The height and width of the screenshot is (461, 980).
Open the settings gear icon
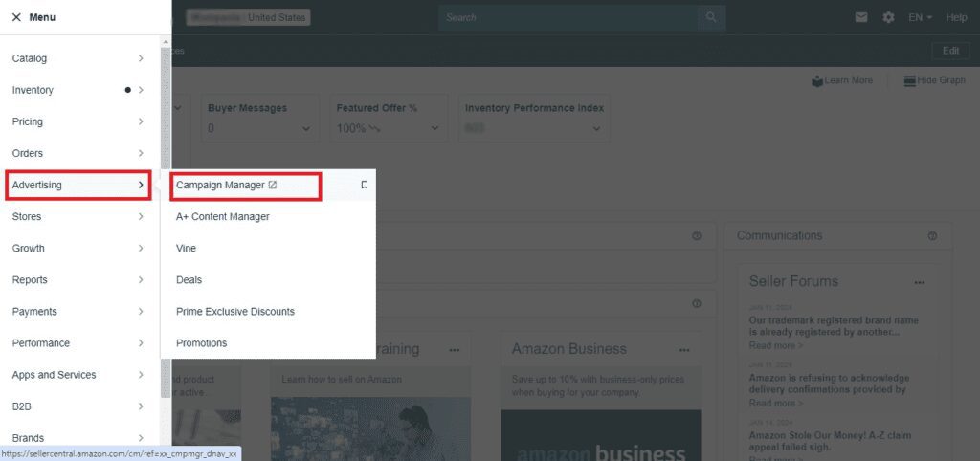pos(888,17)
